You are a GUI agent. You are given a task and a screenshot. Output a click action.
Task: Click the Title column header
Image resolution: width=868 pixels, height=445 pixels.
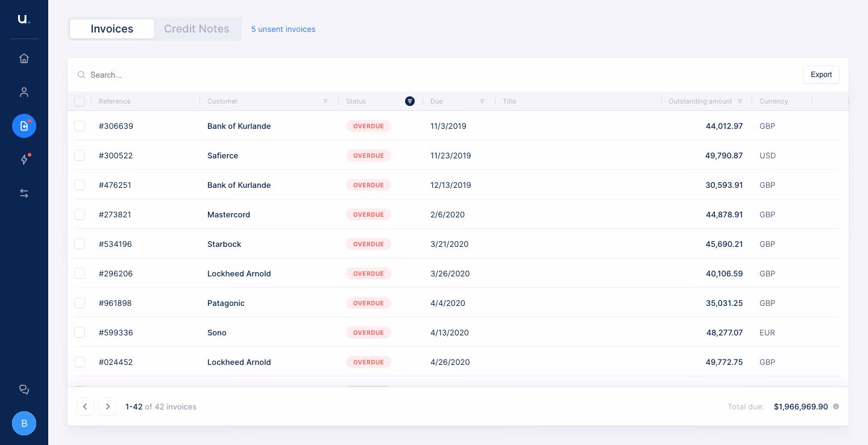510,101
